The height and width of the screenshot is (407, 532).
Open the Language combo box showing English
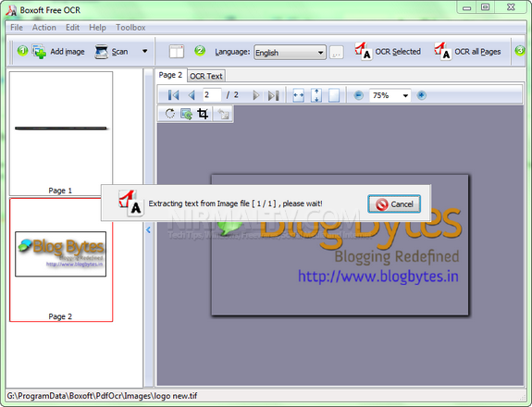coord(291,53)
